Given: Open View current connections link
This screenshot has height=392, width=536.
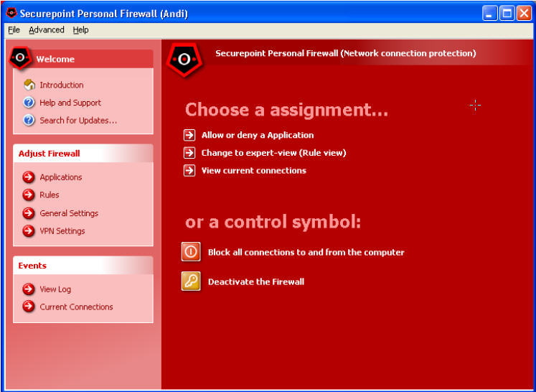Looking at the screenshot, I should tap(253, 171).
